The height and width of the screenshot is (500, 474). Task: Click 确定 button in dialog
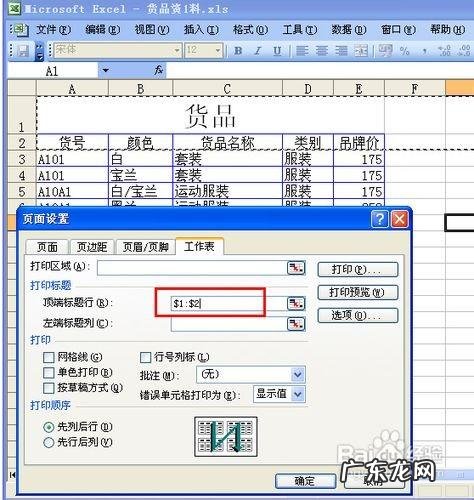click(x=305, y=481)
